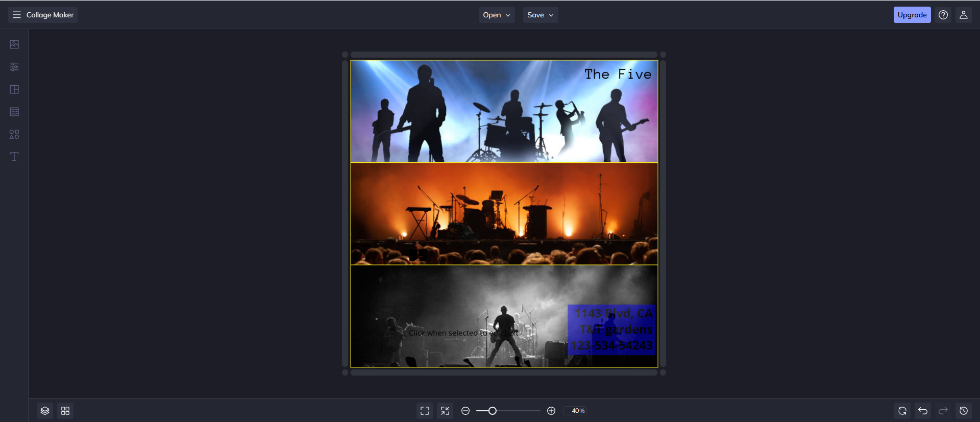Click the zoom in plus icon

pos(551,411)
